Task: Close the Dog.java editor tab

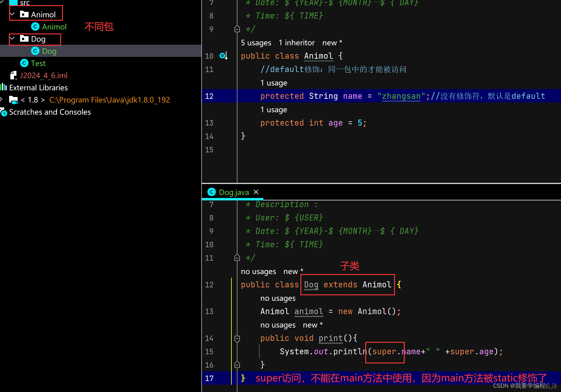Action: (x=256, y=192)
